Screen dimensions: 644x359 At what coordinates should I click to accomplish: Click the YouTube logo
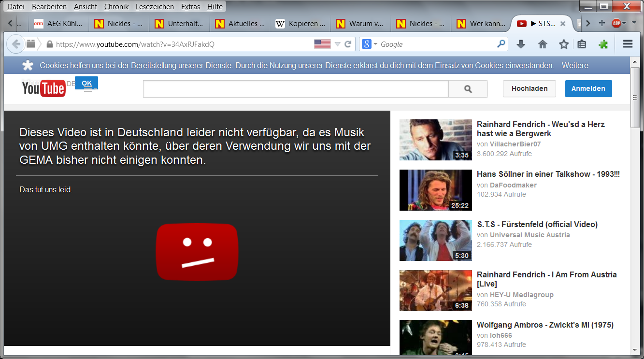click(x=43, y=88)
